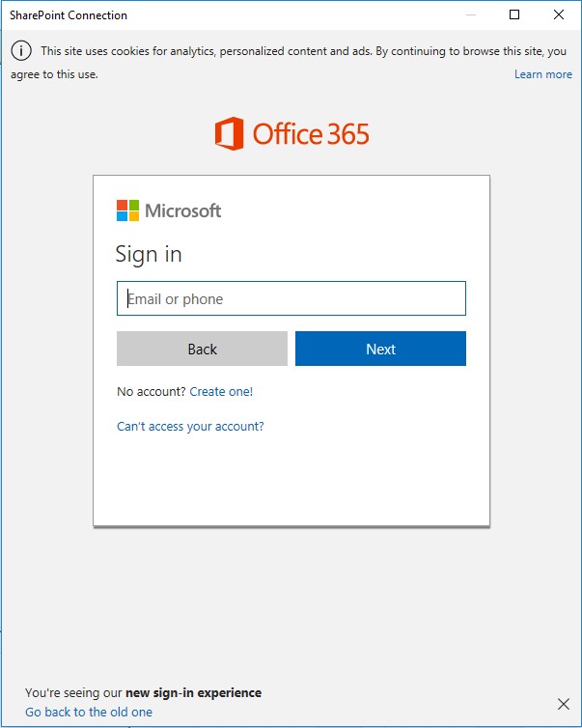The width and height of the screenshot is (582, 728).
Task: Open the Create one! link
Action: (x=221, y=391)
